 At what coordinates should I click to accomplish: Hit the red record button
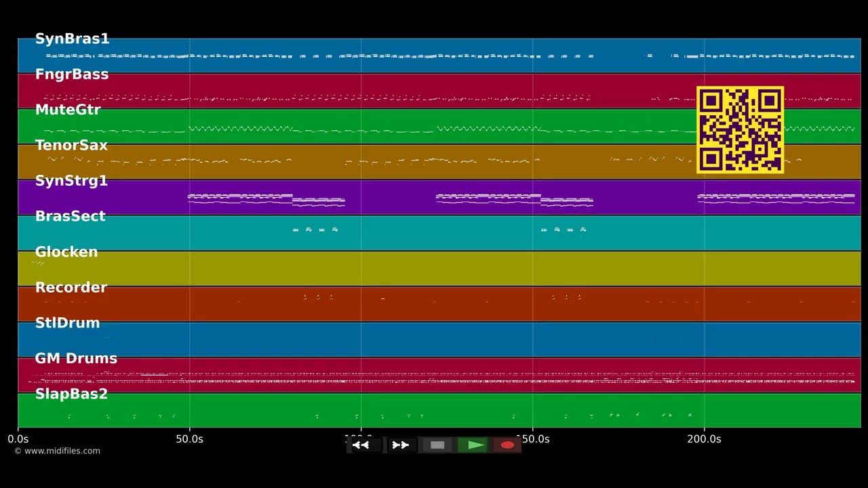(507, 445)
